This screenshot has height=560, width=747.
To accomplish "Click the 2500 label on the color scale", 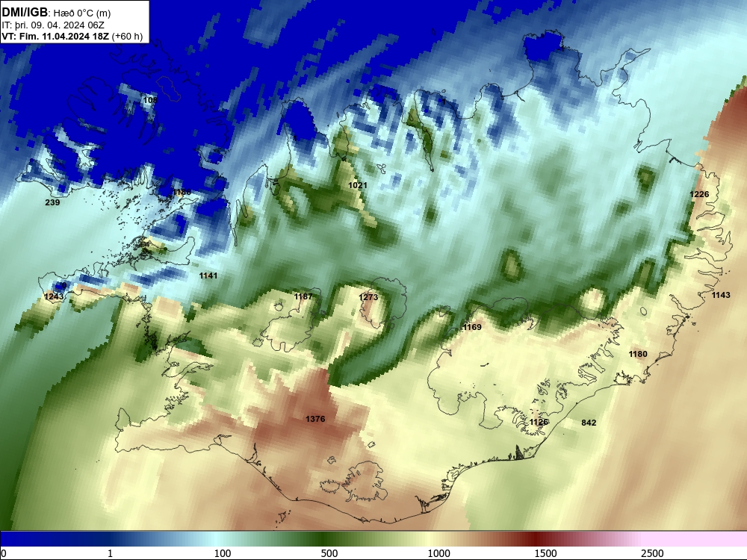I will pos(652,553).
